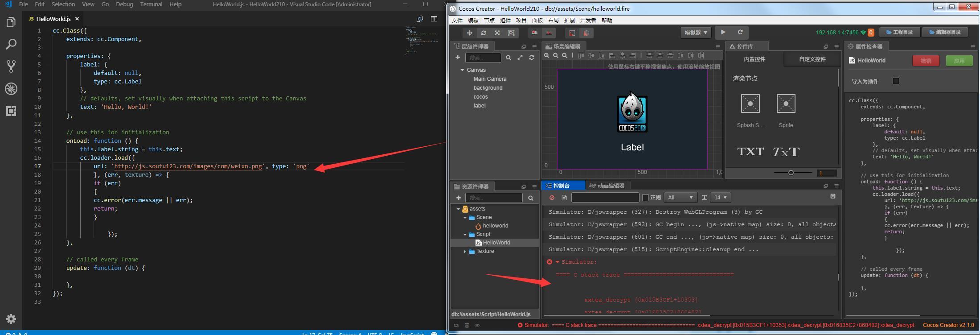Open Source Control in VS Code activity bar
The width and height of the screenshot is (980, 335).
(x=11, y=66)
